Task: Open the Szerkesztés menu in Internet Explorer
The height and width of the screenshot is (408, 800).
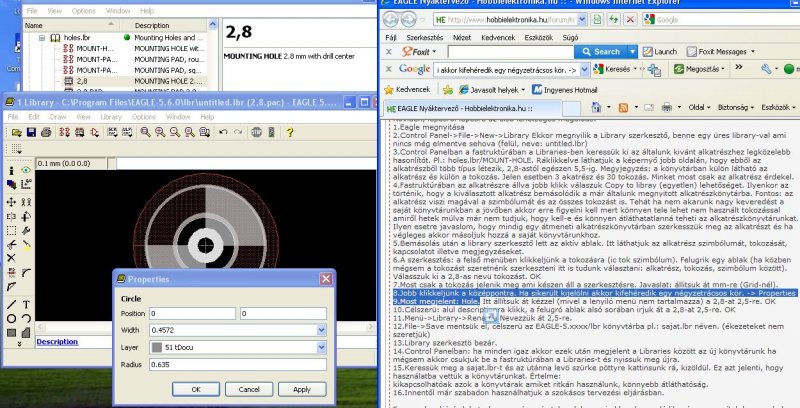Action: [x=425, y=38]
